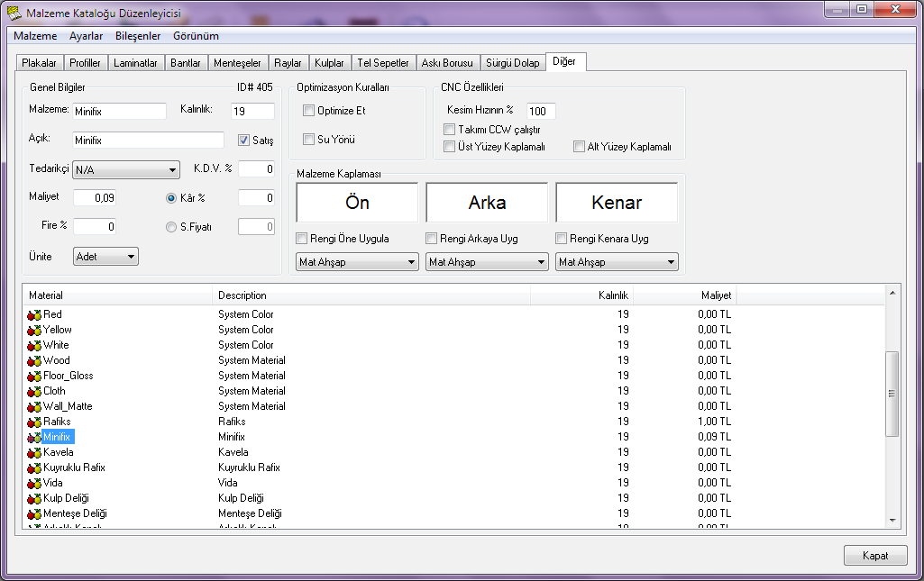Switch to the Raylar tab
The height and width of the screenshot is (581, 924).
coord(288,63)
